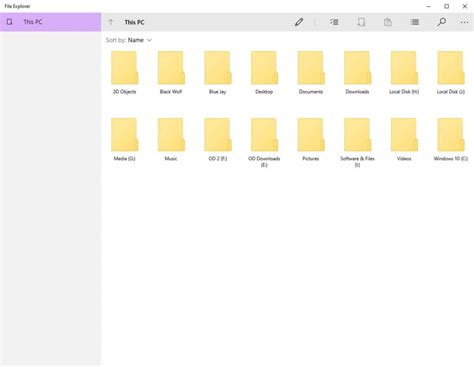This screenshot has width=474, height=367.
Task: Open the Downloads folder
Action: point(357,73)
